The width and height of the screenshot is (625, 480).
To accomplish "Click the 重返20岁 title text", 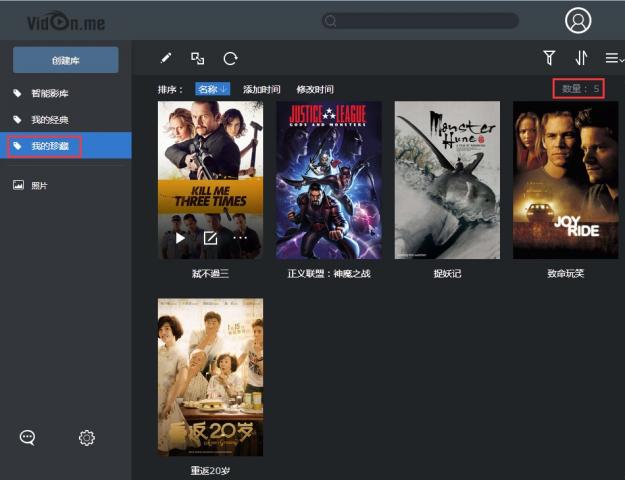I will tap(210, 471).
